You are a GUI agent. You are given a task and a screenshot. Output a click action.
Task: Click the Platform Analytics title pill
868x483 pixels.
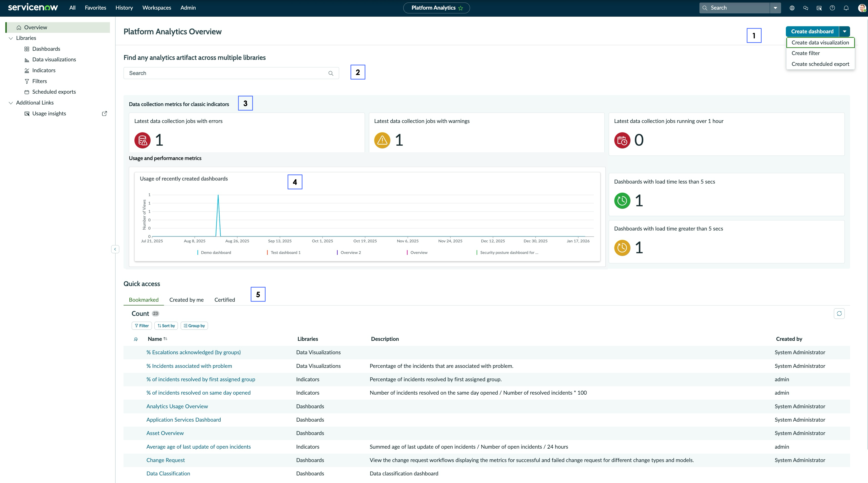(436, 8)
